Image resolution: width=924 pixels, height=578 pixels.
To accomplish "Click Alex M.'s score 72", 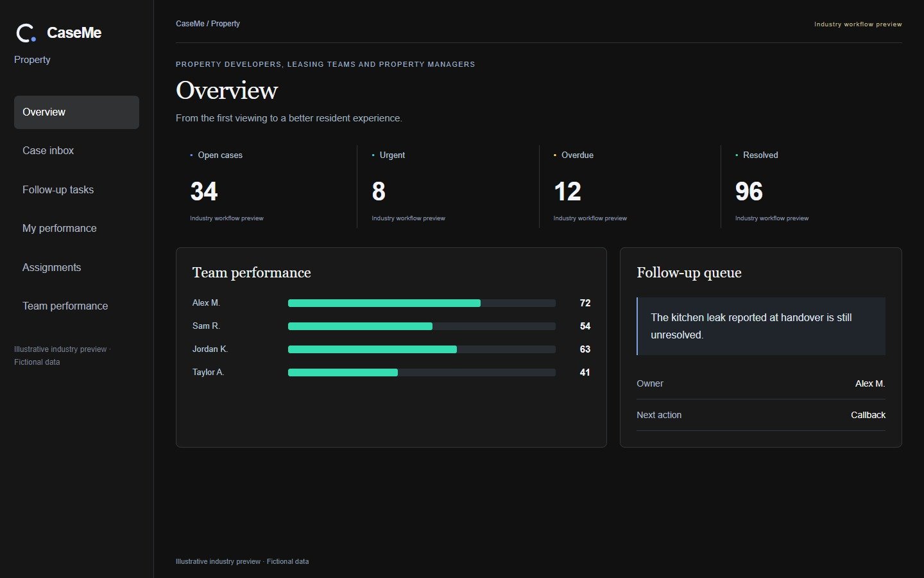I will coord(585,303).
